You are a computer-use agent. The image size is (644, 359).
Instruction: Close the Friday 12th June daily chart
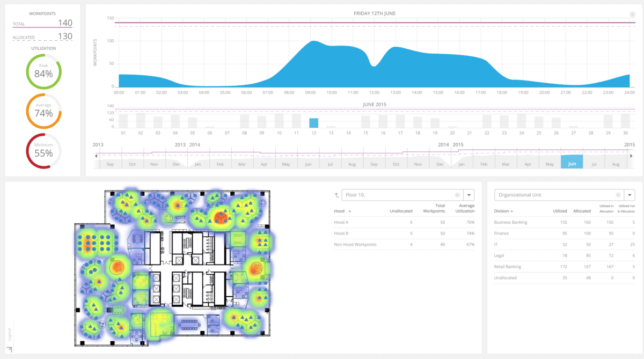[632, 14]
